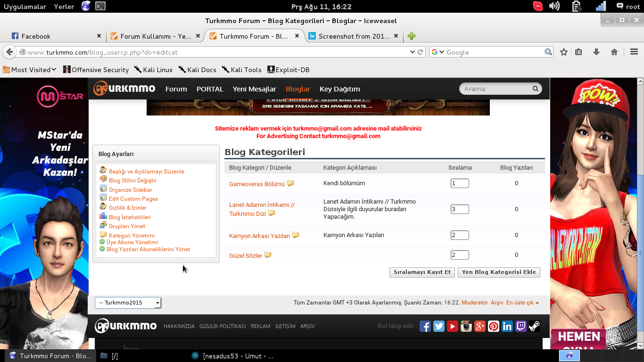The height and width of the screenshot is (362, 644).
Task: Launch the terminal from the top panel
Action: (x=100, y=6)
